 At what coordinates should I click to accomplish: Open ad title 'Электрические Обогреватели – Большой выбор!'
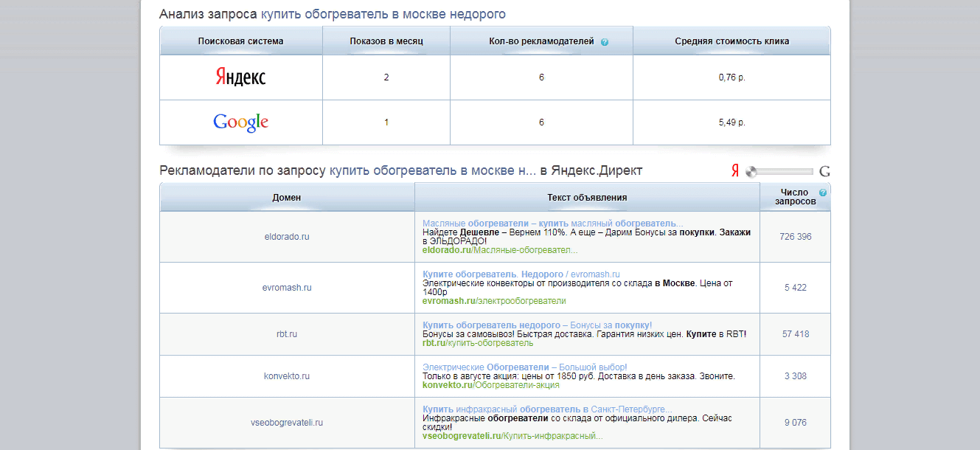(524, 367)
